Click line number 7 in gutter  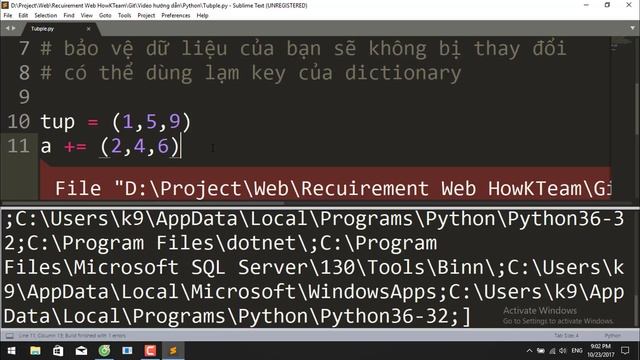(x=24, y=49)
